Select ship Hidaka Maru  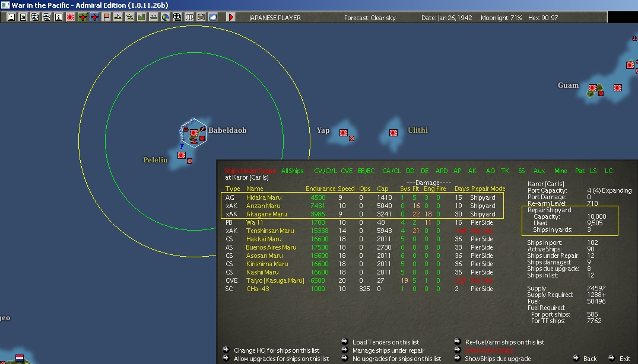tap(264, 197)
